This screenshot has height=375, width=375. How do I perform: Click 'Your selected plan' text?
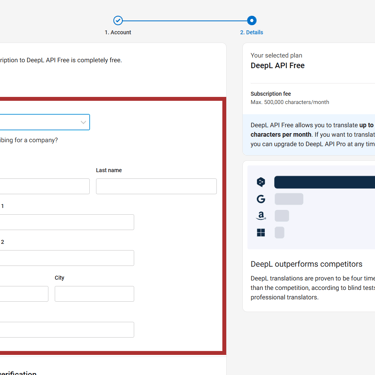tap(276, 55)
